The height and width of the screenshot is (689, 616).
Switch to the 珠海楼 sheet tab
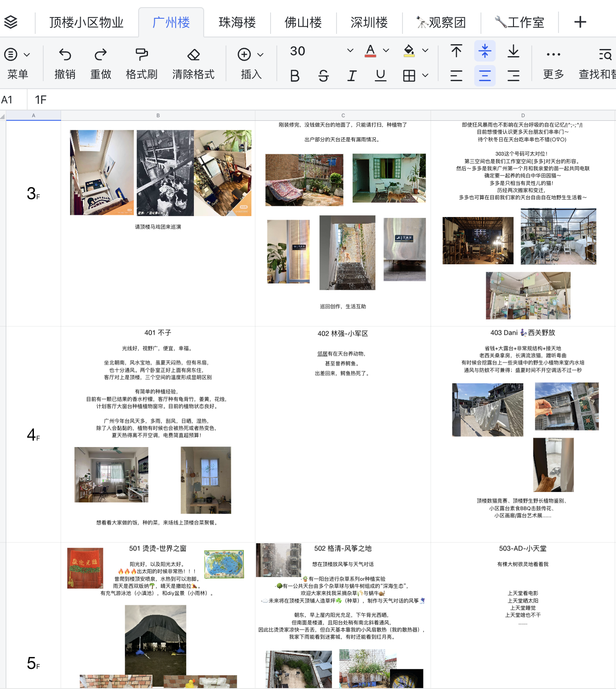237,22
